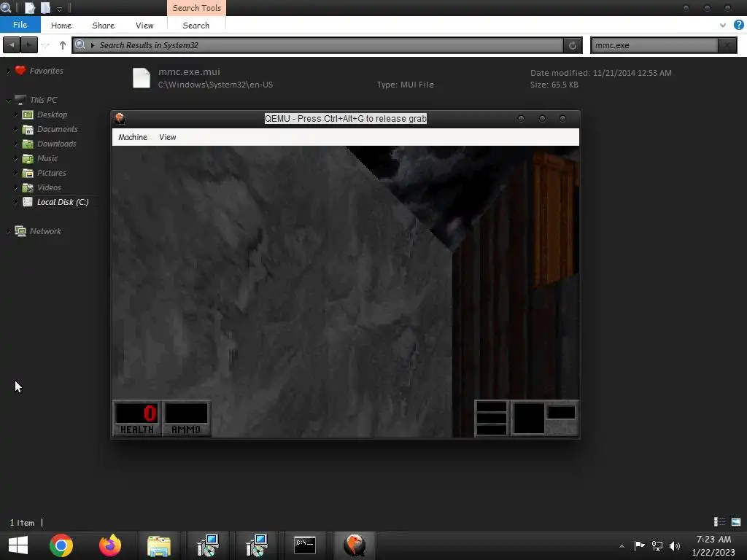Open Downloads in the navigation pane
The image size is (747, 560).
[x=56, y=144]
